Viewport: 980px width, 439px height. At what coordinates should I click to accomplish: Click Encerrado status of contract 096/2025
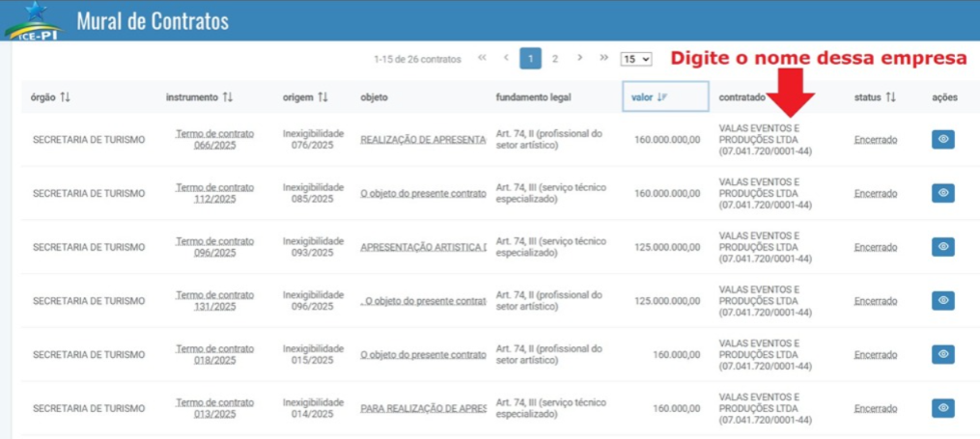[x=875, y=247]
